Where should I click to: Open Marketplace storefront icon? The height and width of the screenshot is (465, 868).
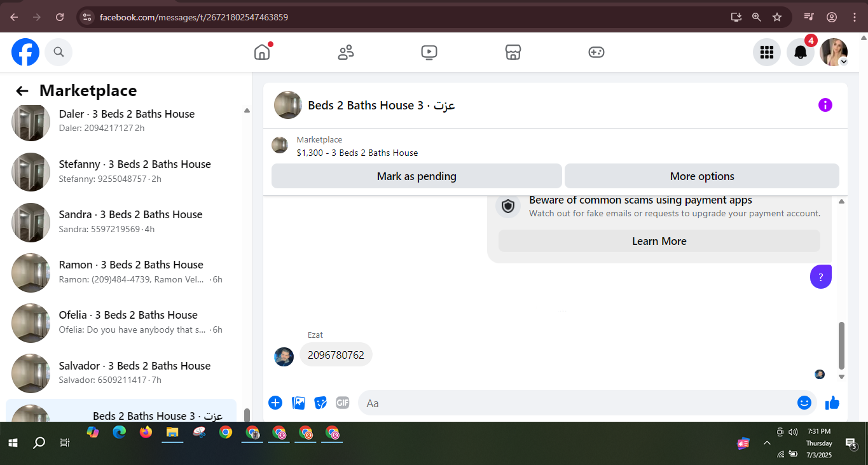513,52
